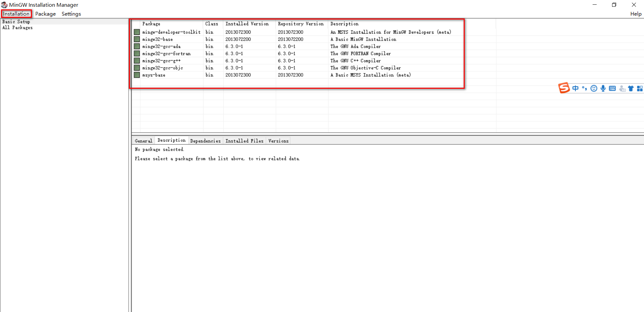Select the mingw32-gcc-objc package name
The height and width of the screenshot is (312, 644).
pyautogui.click(x=163, y=68)
